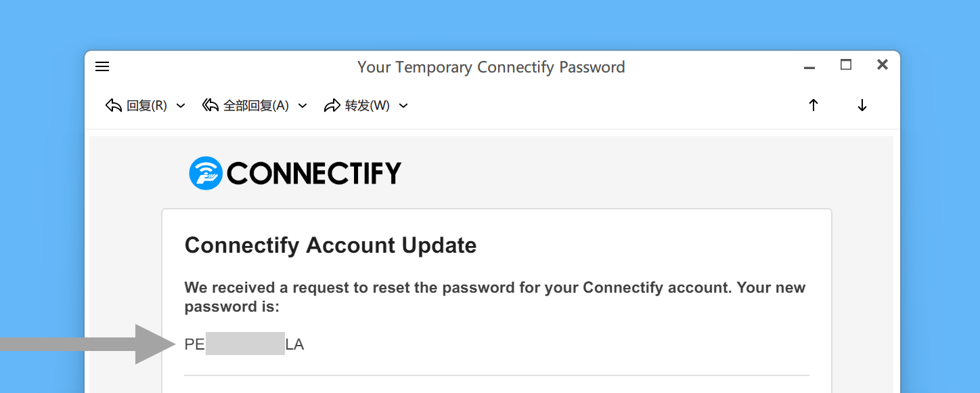Expand the 全部回复(A) dropdown chevron
Viewport: 980px width, 393px height.
pos(303,106)
